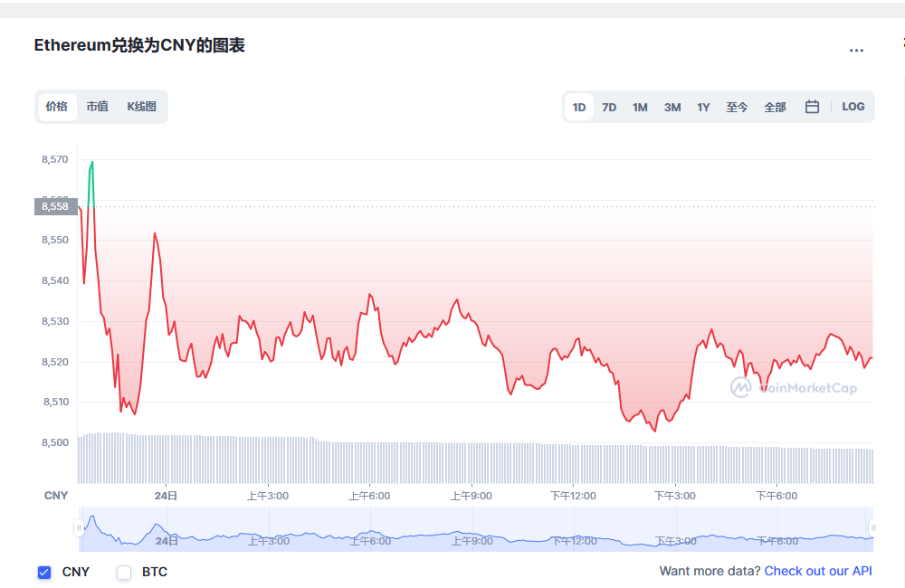Click the 下午6:00 x-axis label

776,496
